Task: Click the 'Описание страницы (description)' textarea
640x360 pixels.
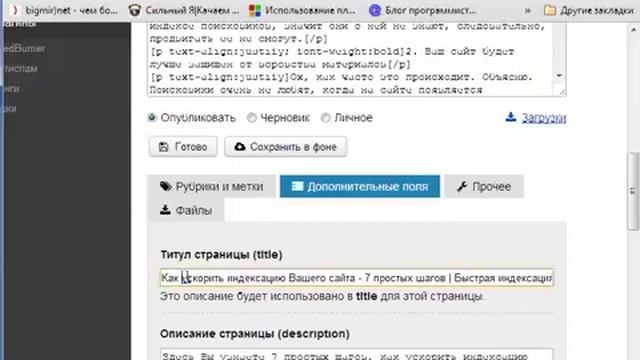Action: click(356, 354)
